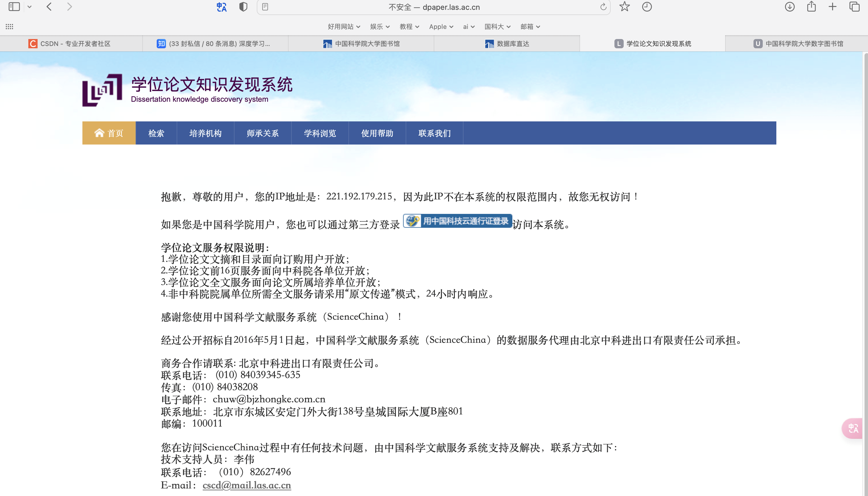The image size is (868, 496).
Task: Go back with the back arrow
Action: 49,7
